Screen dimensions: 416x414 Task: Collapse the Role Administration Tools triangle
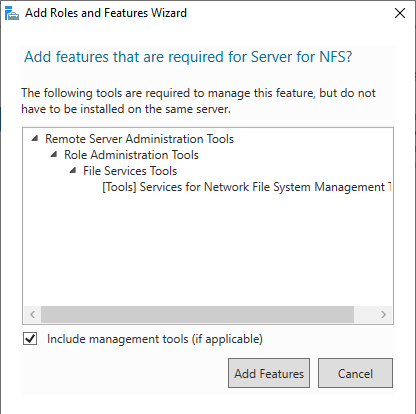[54, 154]
